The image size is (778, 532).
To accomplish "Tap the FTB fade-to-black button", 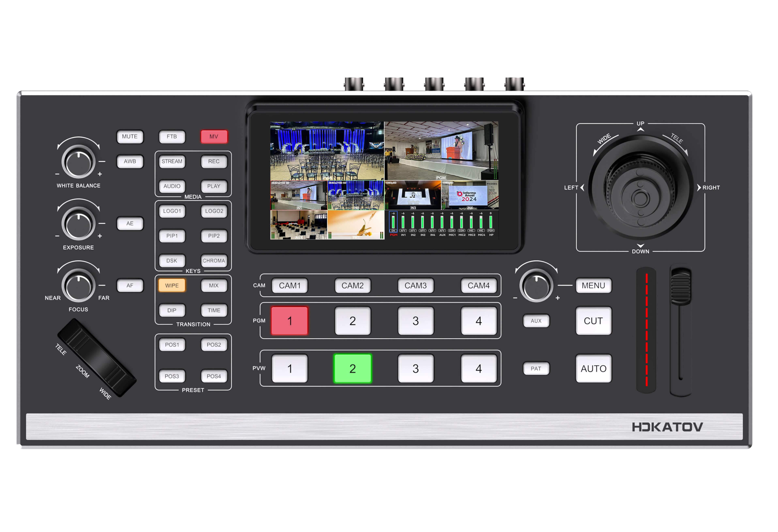I will (x=172, y=137).
